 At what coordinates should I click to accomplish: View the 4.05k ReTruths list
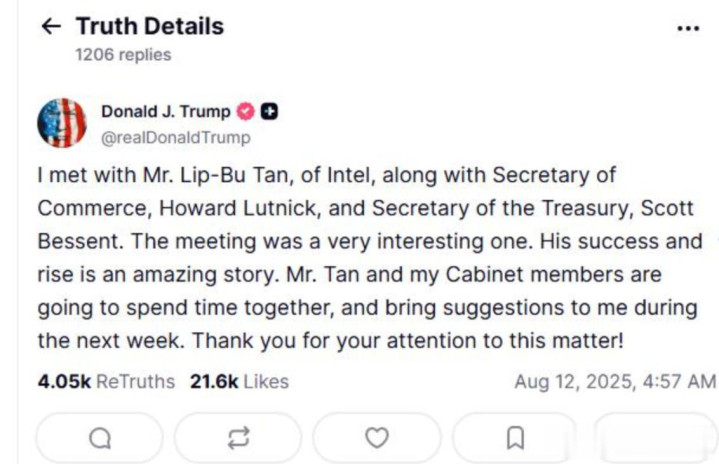[106, 381]
